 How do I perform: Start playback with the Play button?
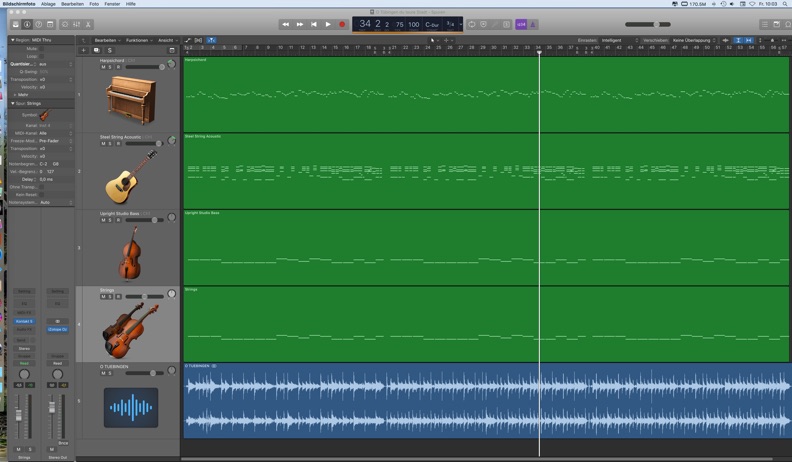coord(328,24)
